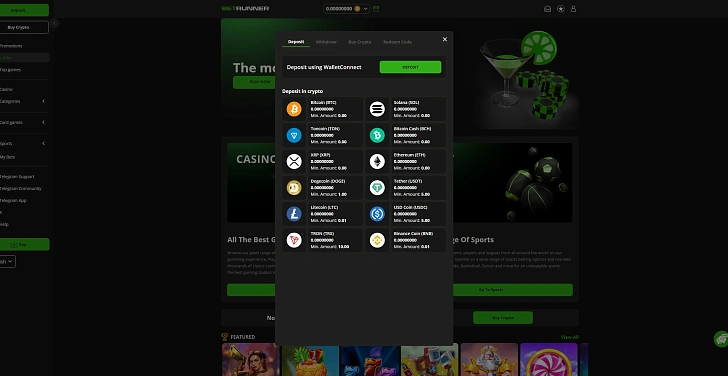Switch to the Deposit tab

tap(296, 42)
